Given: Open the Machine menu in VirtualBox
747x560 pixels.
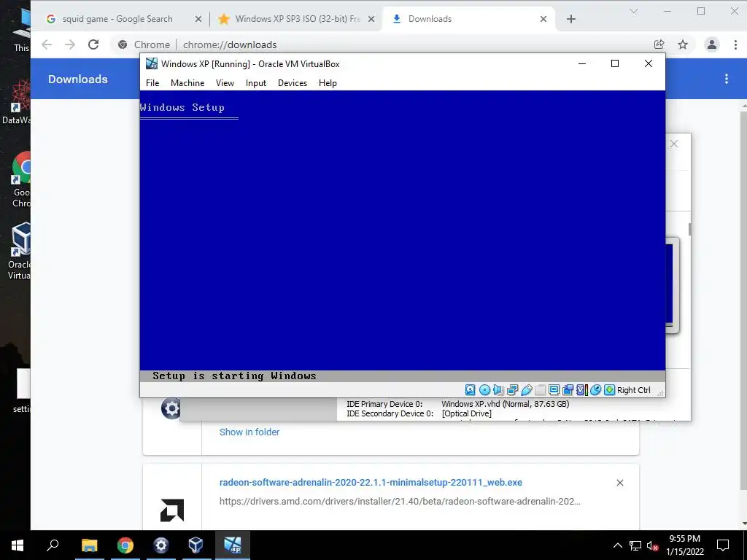Looking at the screenshot, I should [187, 83].
